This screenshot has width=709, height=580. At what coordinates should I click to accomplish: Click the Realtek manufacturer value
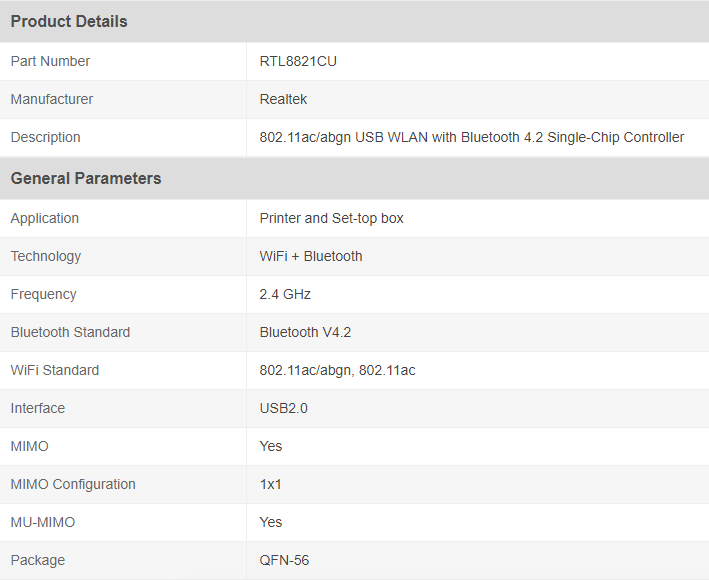pyautogui.click(x=284, y=99)
